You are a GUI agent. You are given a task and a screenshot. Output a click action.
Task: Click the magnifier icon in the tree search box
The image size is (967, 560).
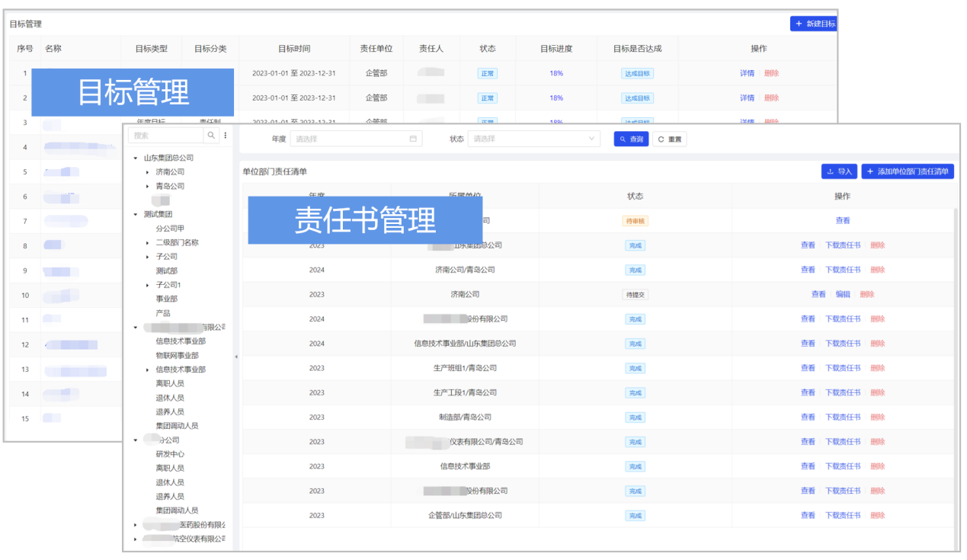[211, 136]
